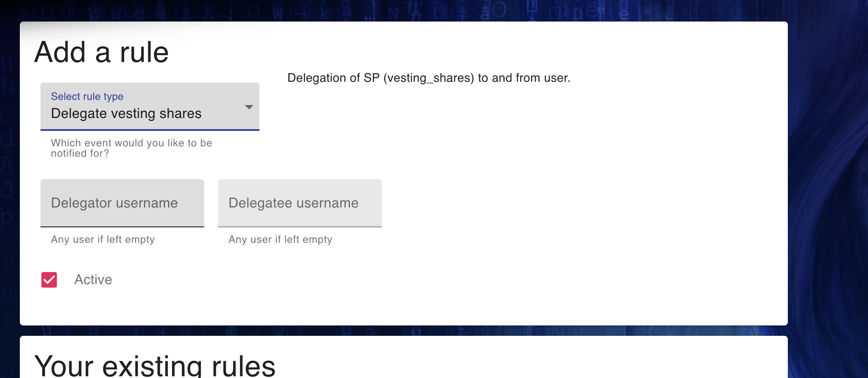Open the Select rule type dropdown
This screenshot has width=868, height=378.
tap(150, 107)
